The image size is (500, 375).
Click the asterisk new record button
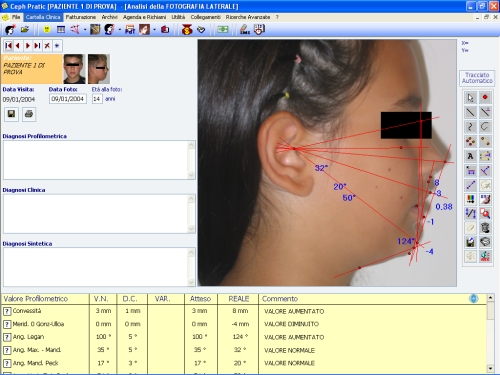[57, 46]
